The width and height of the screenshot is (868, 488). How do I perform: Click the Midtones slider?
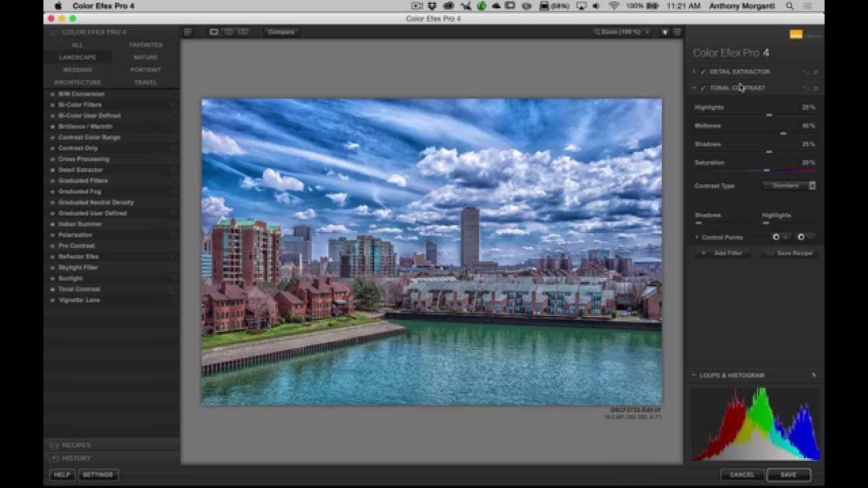[755, 133]
